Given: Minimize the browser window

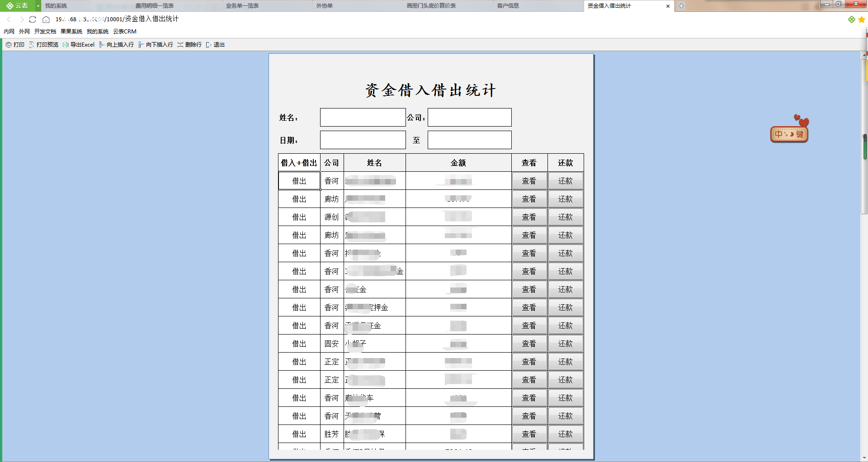Looking at the screenshot, I should tap(827, 4).
